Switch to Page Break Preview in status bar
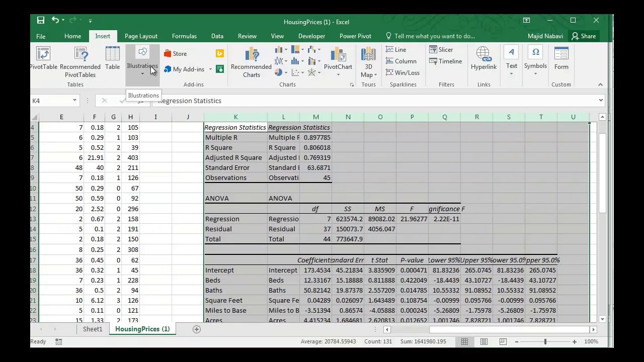Image resolution: width=644 pixels, height=362 pixels. (503, 342)
